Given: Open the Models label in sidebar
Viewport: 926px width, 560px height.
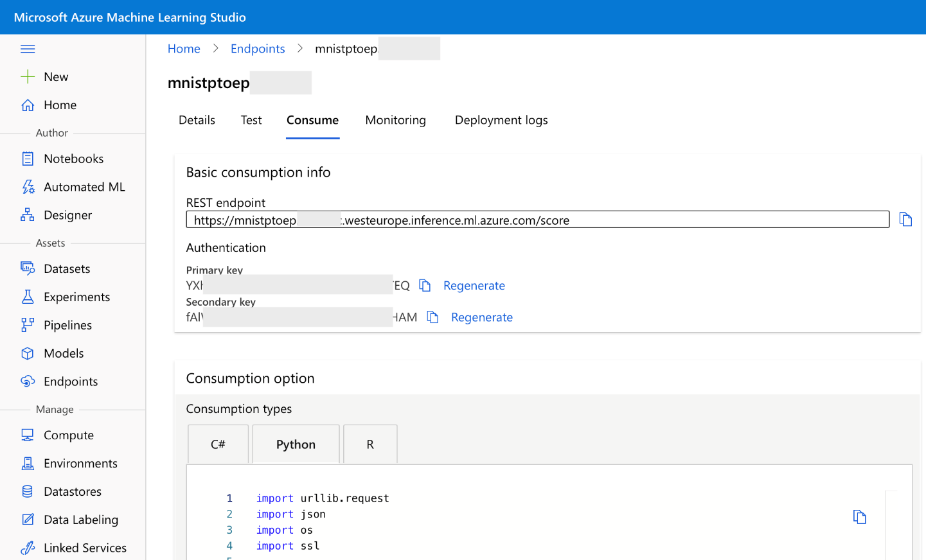Looking at the screenshot, I should (x=64, y=353).
